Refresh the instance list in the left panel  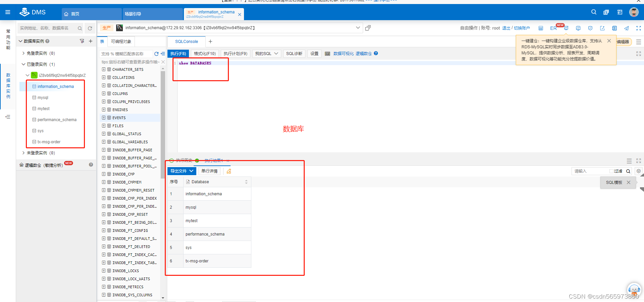[90, 28]
